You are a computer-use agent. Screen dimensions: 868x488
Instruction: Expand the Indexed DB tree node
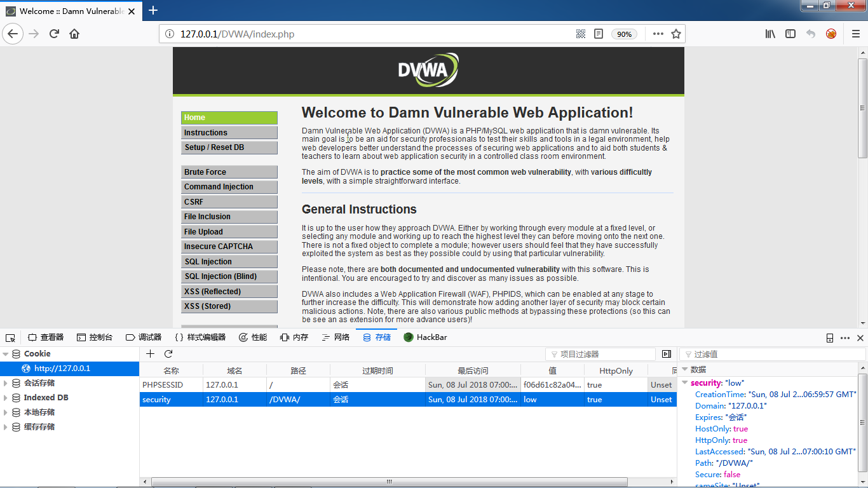(x=6, y=398)
